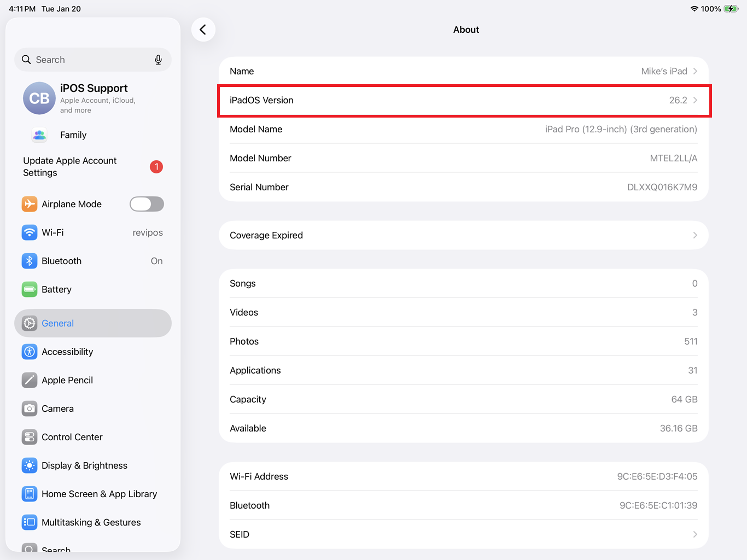Open Home Screen & App Library settings

tap(93, 494)
